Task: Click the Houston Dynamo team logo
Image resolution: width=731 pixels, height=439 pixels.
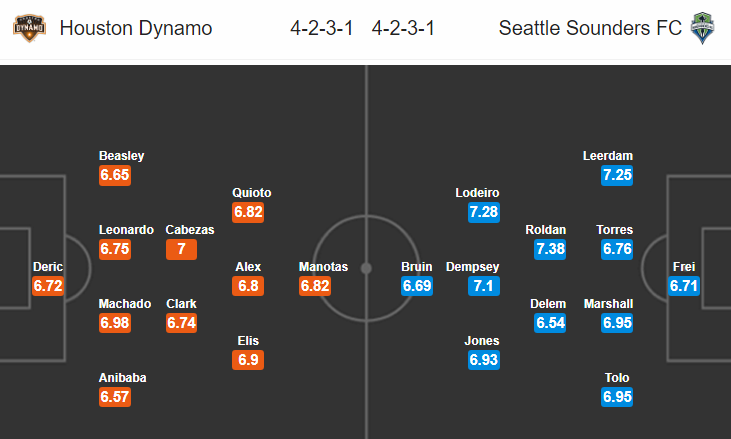Action: pyautogui.click(x=28, y=27)
